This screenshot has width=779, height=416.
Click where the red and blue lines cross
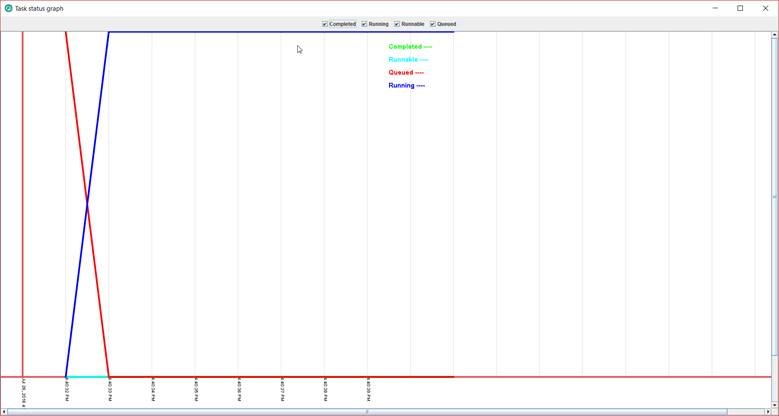pos(87,203)
